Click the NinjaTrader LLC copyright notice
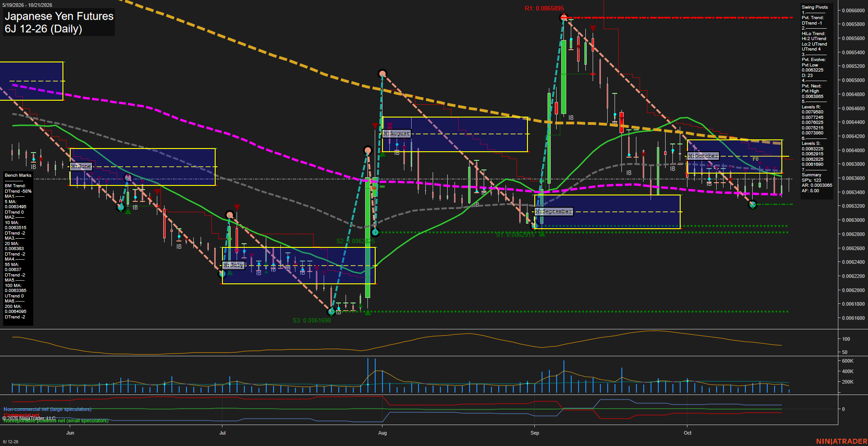 click(29, 418)
